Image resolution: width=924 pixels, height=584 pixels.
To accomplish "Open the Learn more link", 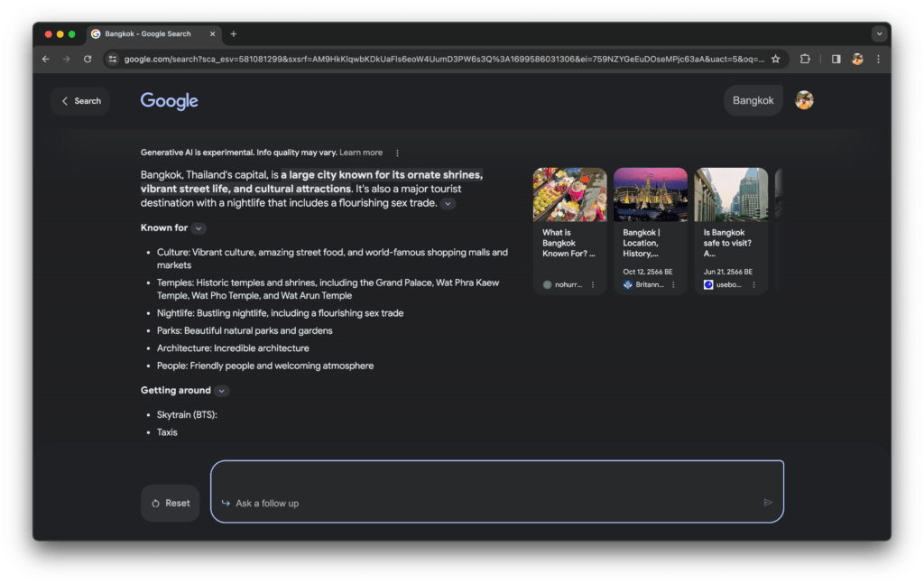I will [x=361, y=153].
